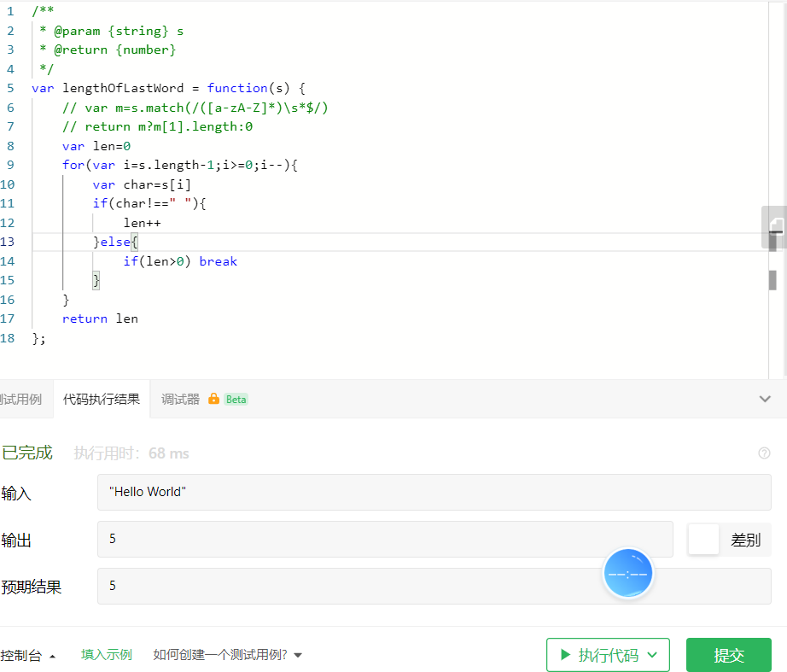Click the 输入 field with Hello World
This screenshot has width=787, height=672.
pos(434,492)
